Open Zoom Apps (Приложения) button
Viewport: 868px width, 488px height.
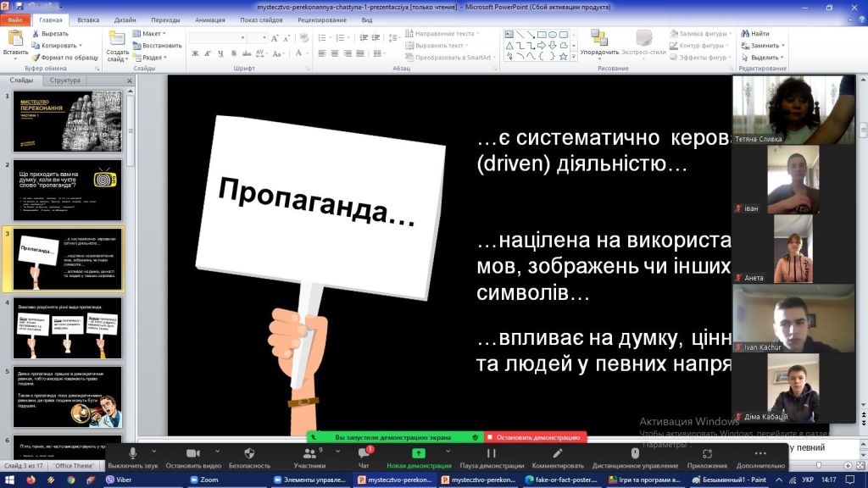(x=707, y=457)
